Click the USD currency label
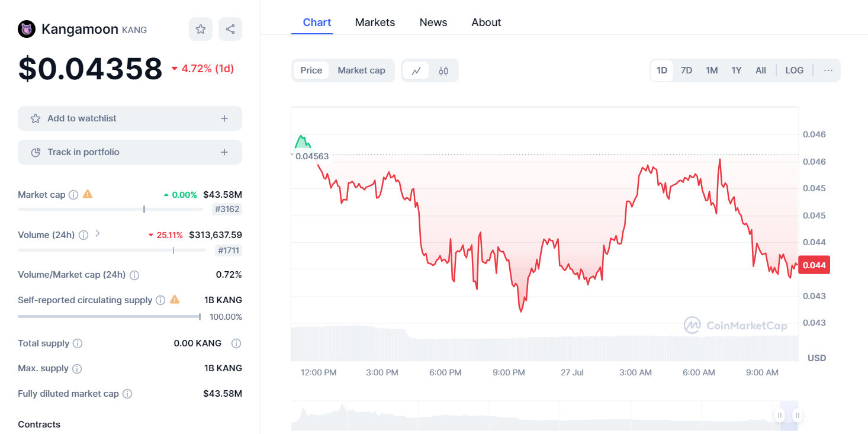Image resolution: width=868 pixels, height=434 pixels. (x=816, y=358)
